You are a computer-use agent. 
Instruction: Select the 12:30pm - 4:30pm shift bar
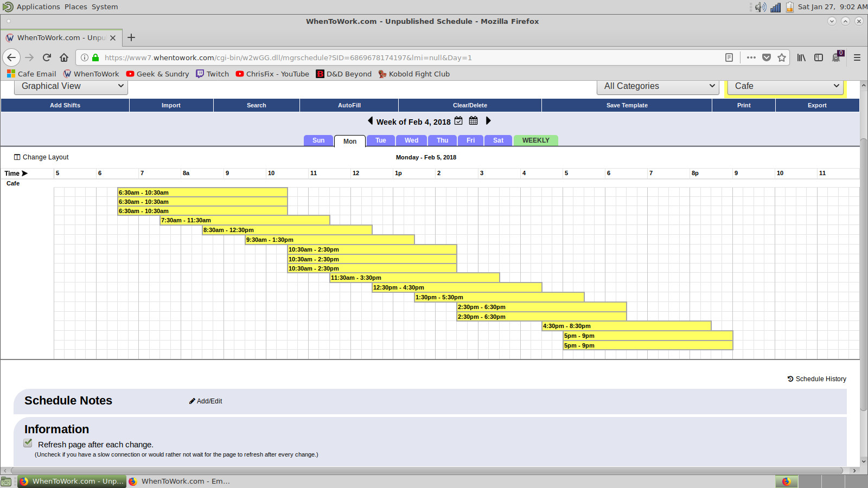click(x=457, y=287)
